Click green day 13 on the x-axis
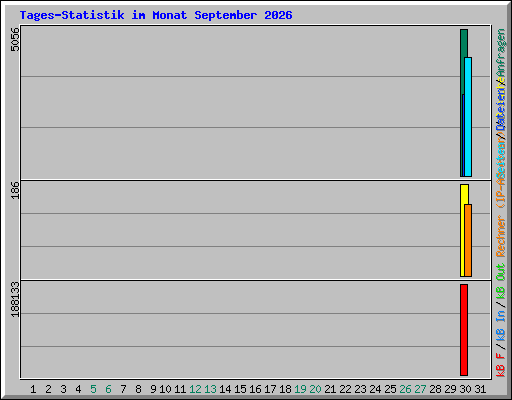This screenshot has width=512, height=400. point(210,389)
